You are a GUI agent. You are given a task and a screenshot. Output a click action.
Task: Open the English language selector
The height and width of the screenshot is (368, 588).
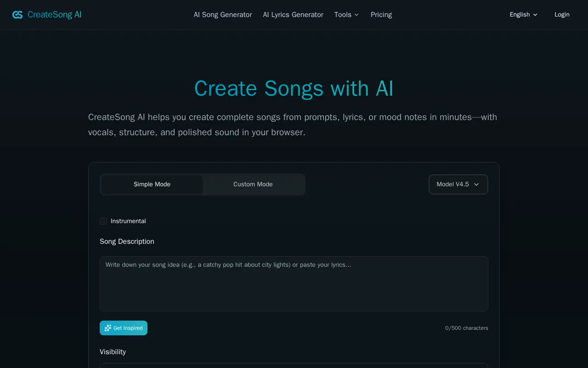tap(523, 15)
